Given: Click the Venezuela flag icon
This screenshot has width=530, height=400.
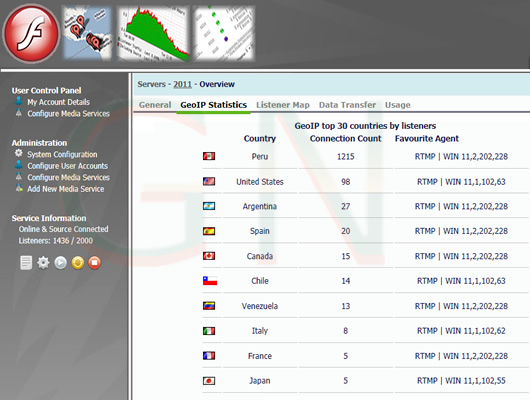Looking at the screenshot, I should tap(209, 306).
